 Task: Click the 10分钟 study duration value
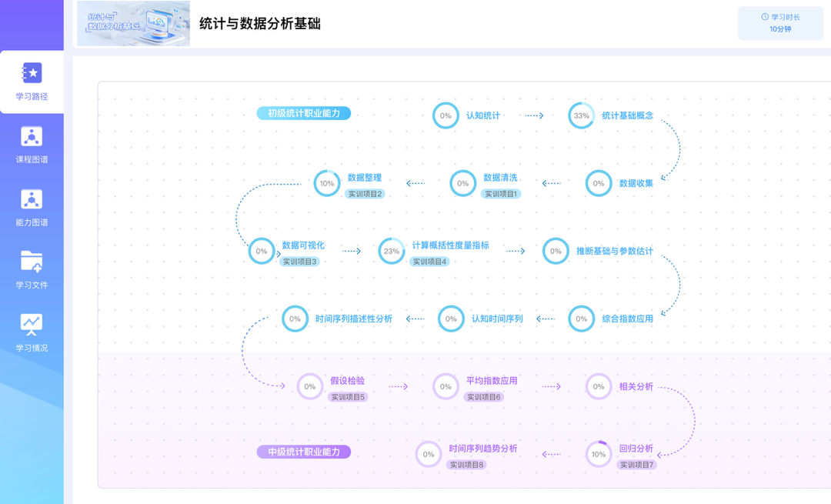(780, 29)
